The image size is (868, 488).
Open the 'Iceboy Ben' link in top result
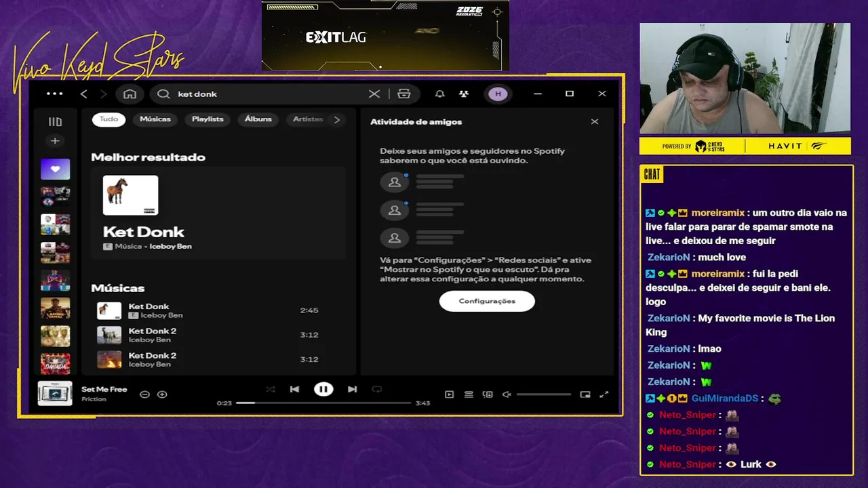tap(170, 247)
